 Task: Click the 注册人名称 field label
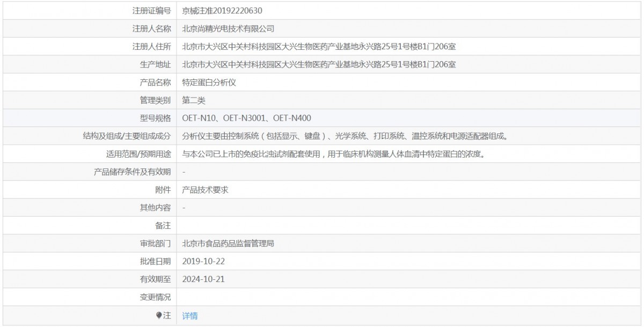(x=151, y=29)
